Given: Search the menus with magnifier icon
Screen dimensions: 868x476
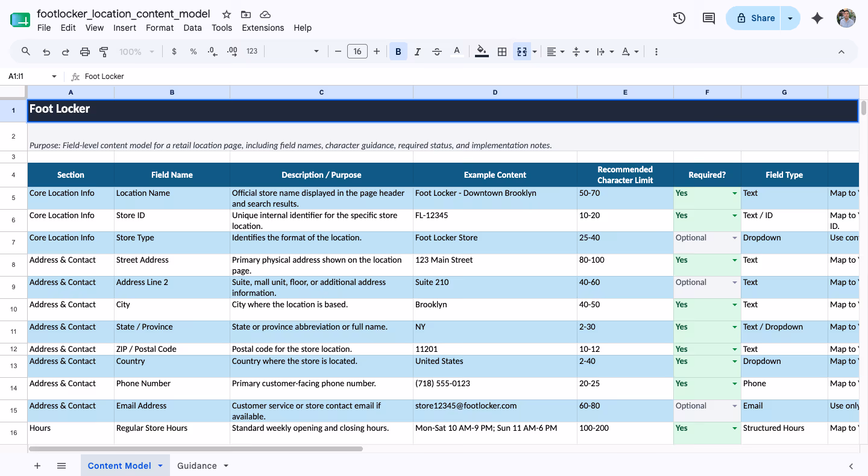Looking at the screenshot, I should [x=26, y=52].
